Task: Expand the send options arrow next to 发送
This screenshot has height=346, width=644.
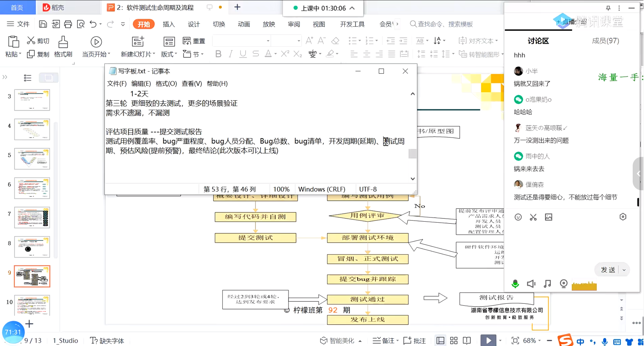Action: 624,270
